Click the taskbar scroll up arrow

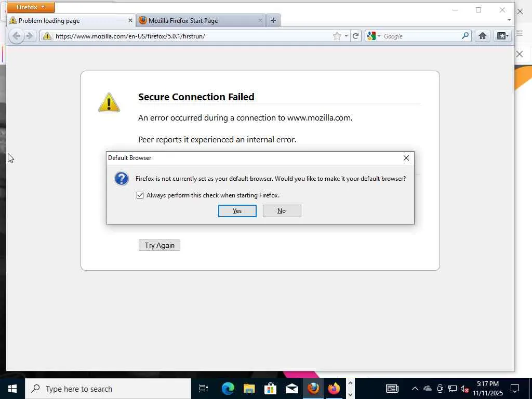pyautogui.click(x=351, y=383)
